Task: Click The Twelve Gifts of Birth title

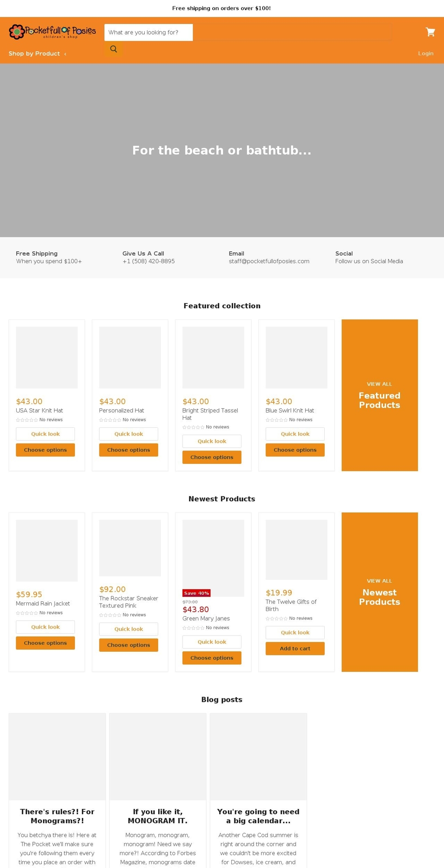Action: (291, 606)
